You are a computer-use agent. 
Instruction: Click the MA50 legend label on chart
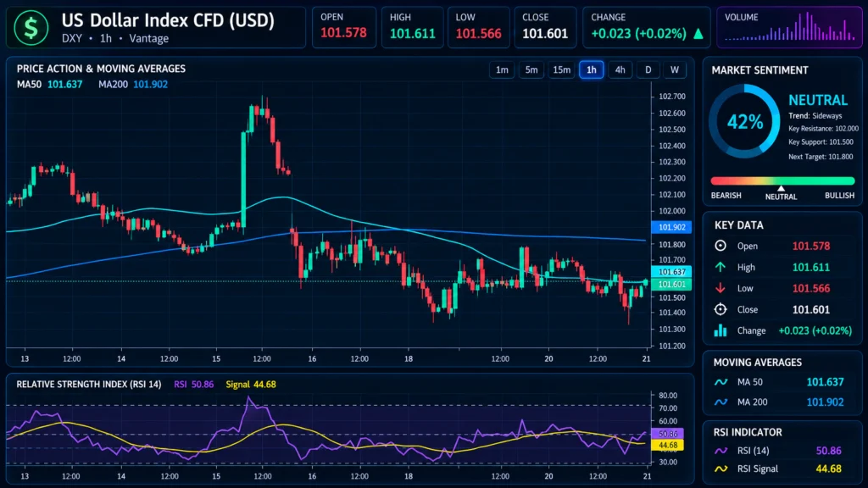(x=49, y=85)
